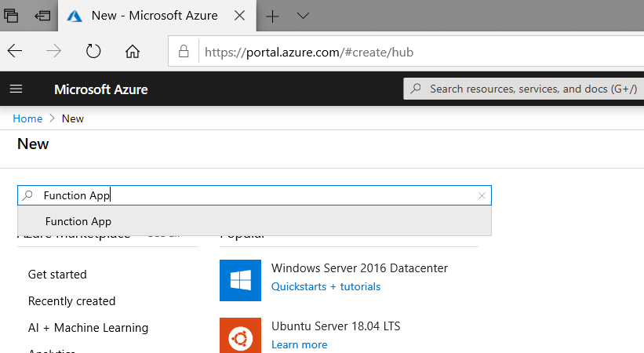Open the Get started category
Viewport: 644px width, 353px height.
pos(57,275)
